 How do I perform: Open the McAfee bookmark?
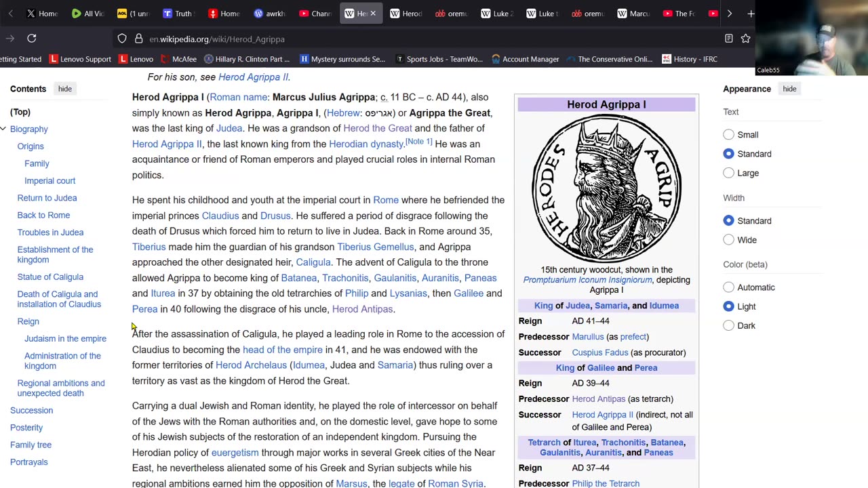click(178, 59)
